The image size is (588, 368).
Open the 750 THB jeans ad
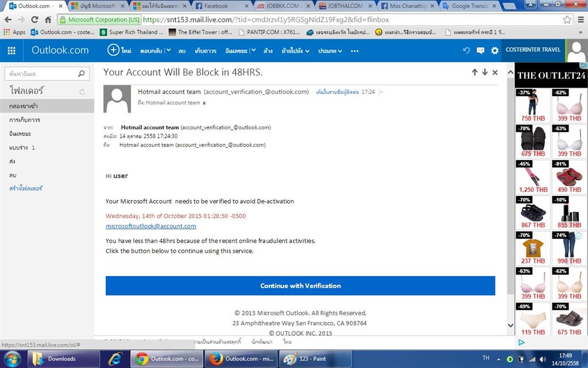(x=533, y=106)
